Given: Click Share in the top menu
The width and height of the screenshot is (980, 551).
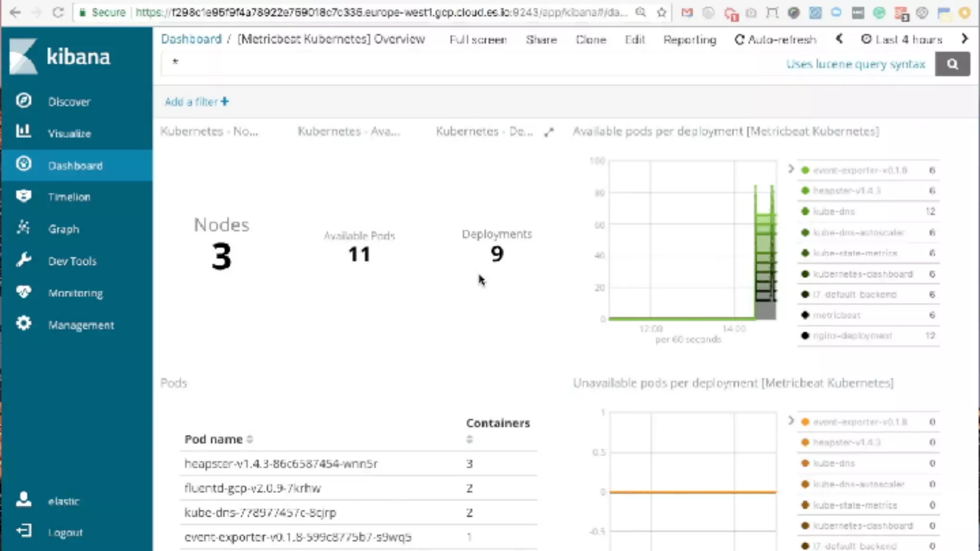Looking at the screenshot, I should pos(541,40).
